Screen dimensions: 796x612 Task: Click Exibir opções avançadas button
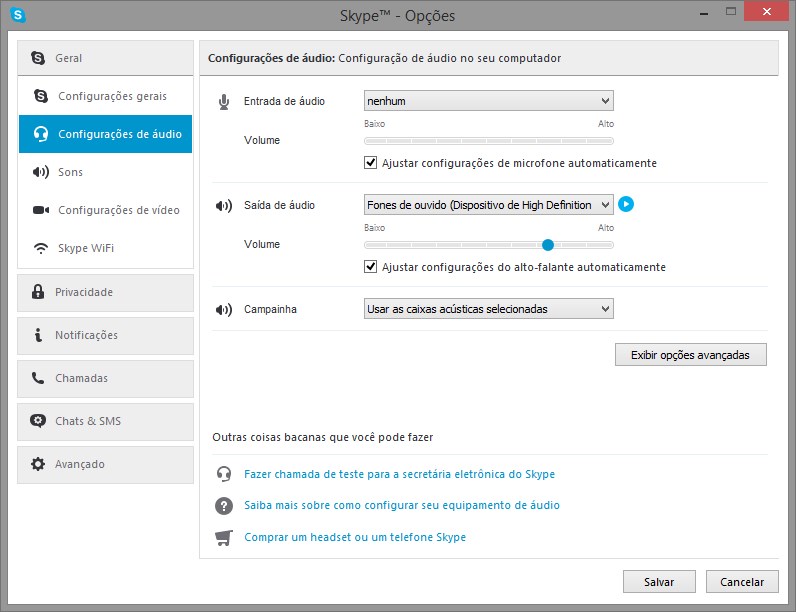[x=691, y=355]
